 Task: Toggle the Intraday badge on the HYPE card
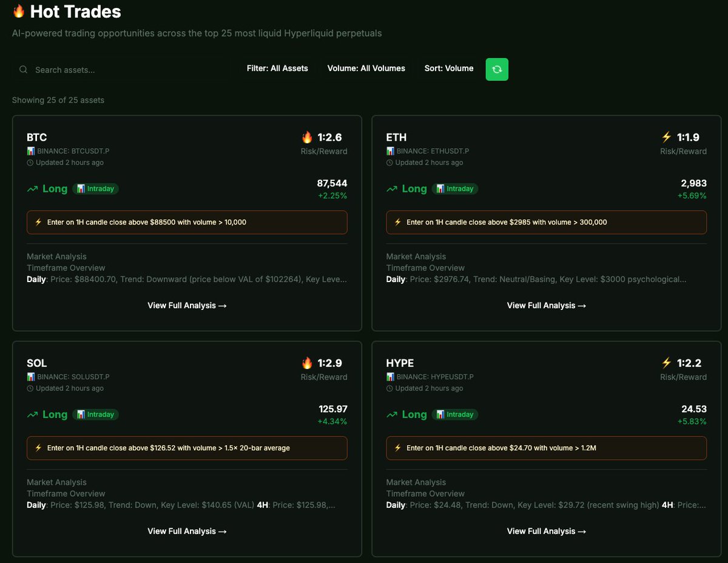[455, 414]
